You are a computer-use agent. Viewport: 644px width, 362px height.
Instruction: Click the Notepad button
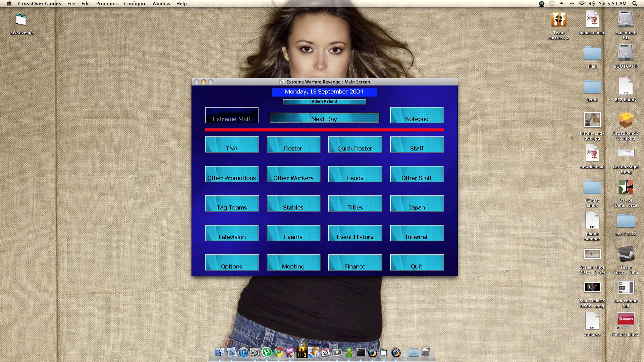417,118
